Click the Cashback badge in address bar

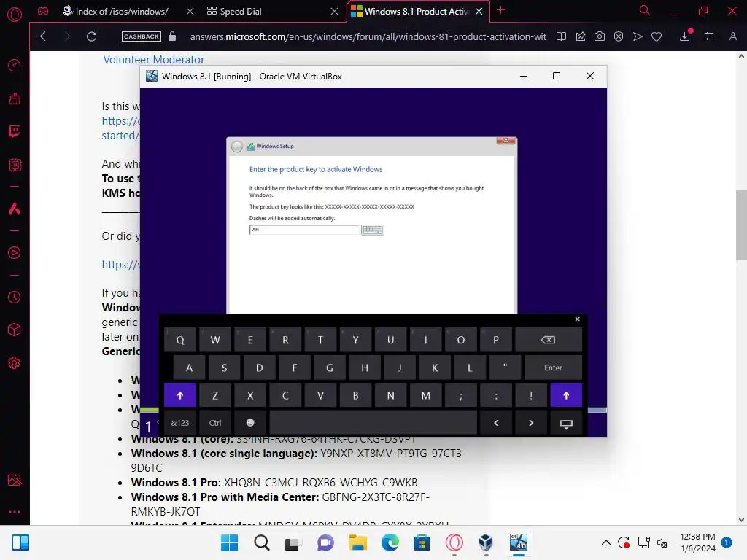[x=141, y=36]
